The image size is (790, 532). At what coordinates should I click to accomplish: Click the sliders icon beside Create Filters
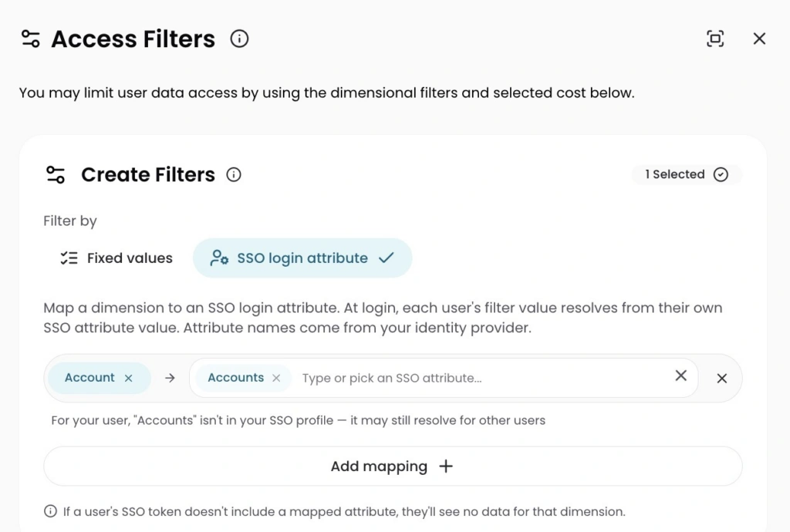point(56,175)
